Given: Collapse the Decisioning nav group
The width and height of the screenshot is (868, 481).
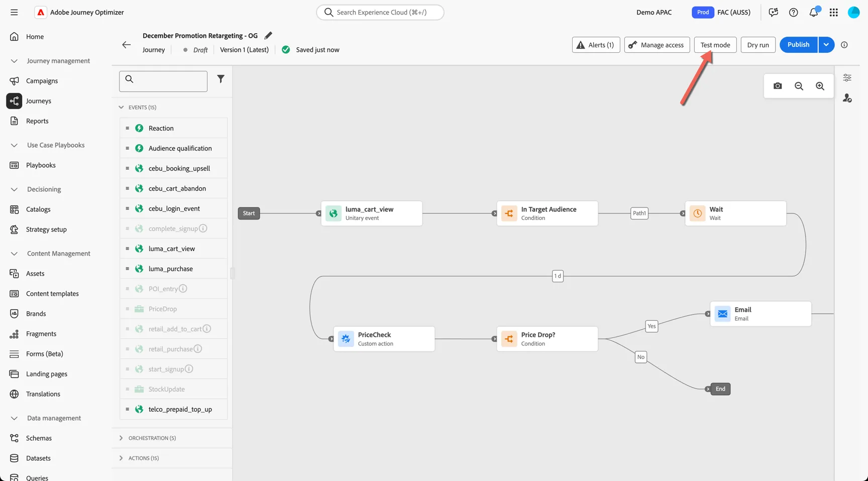Looking at the screenshot, I should 14,189.
